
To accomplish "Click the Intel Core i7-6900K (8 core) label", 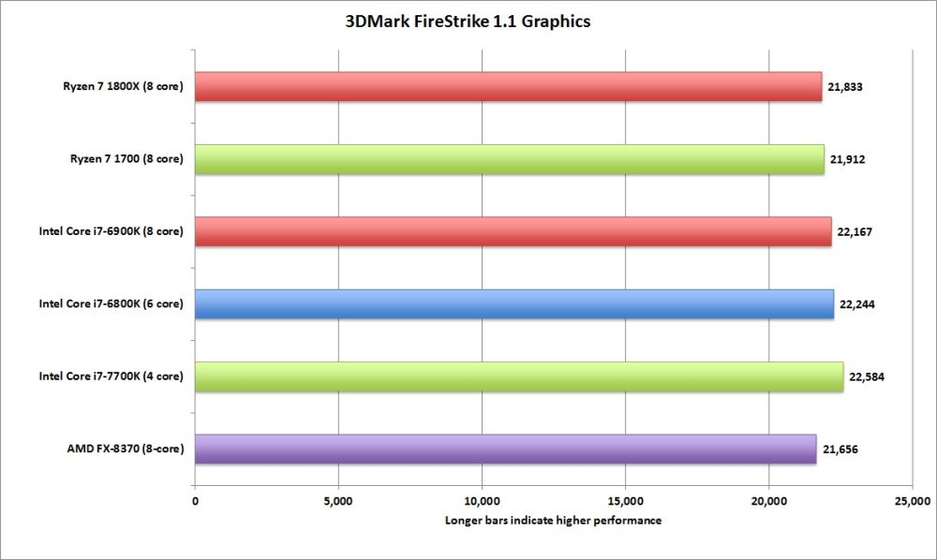I will pyautogui.click(x=112, y=231).
